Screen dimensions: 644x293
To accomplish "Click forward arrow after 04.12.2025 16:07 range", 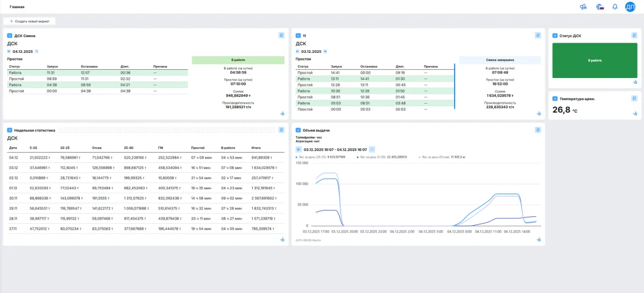I will tap(372, 150).
